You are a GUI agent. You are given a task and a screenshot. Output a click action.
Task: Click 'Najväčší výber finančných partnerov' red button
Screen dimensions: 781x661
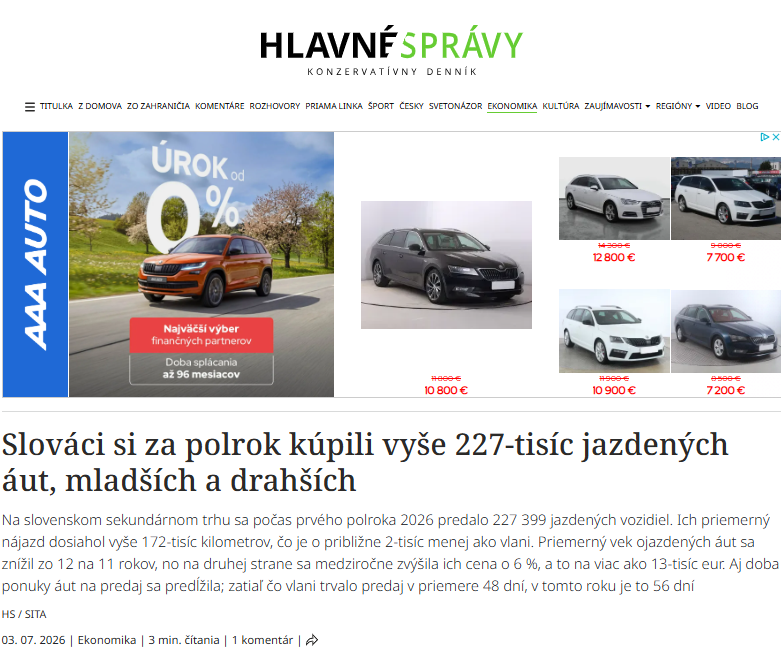coord(201,335)
